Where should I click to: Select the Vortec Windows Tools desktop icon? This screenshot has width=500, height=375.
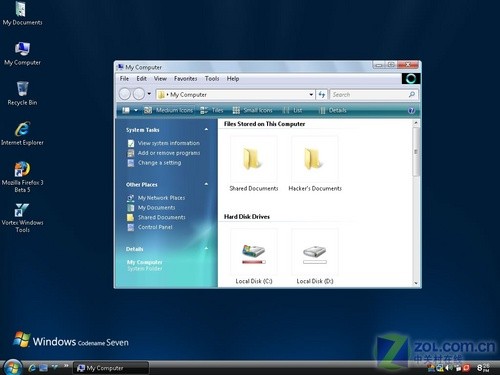point(22,217)
